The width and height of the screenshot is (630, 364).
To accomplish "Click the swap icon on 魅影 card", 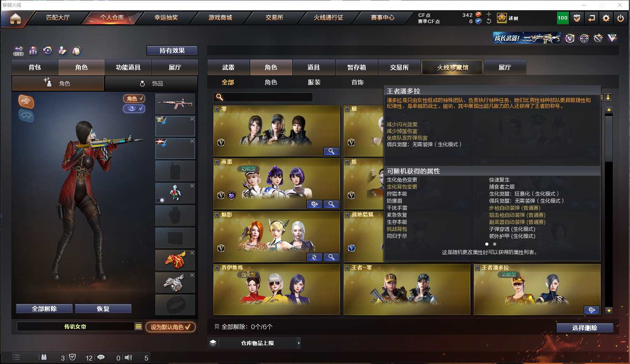I will tap(314, 257).
